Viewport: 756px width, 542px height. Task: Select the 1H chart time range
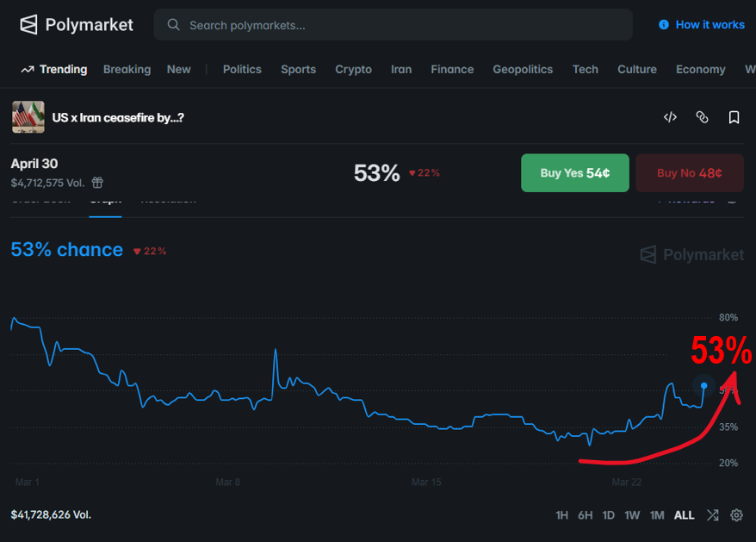tap(561, 515)
